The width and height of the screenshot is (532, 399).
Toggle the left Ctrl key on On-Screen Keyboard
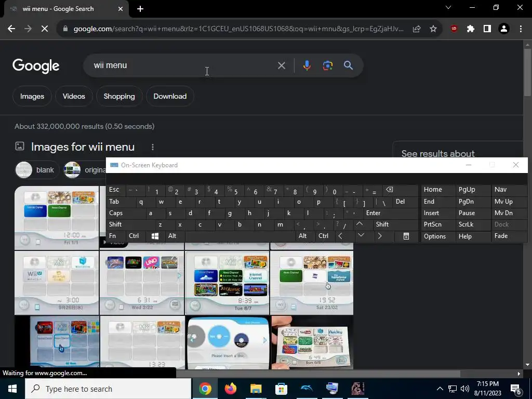pos(135,236)
